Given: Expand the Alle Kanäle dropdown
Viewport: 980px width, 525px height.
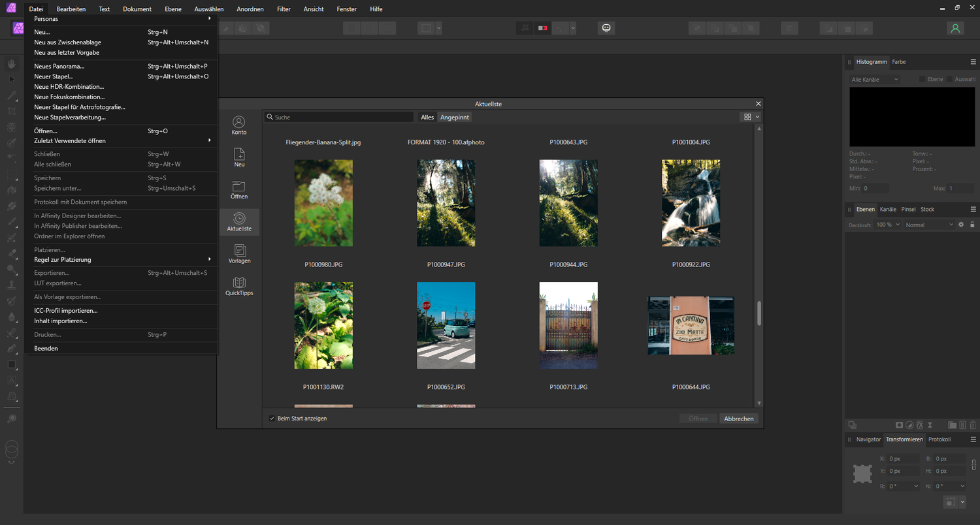Looking at the screenshot, I should coord(875,80).
